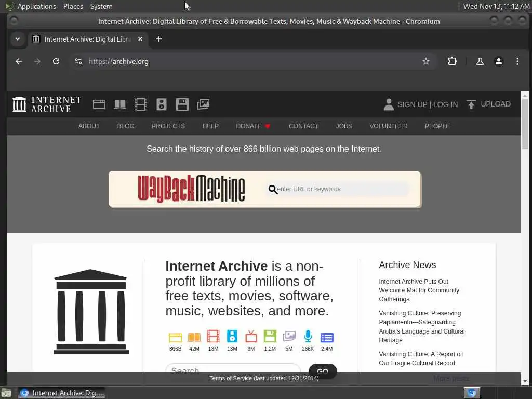
Task: Open the Video film-strip icon in header
Action: 140,104
